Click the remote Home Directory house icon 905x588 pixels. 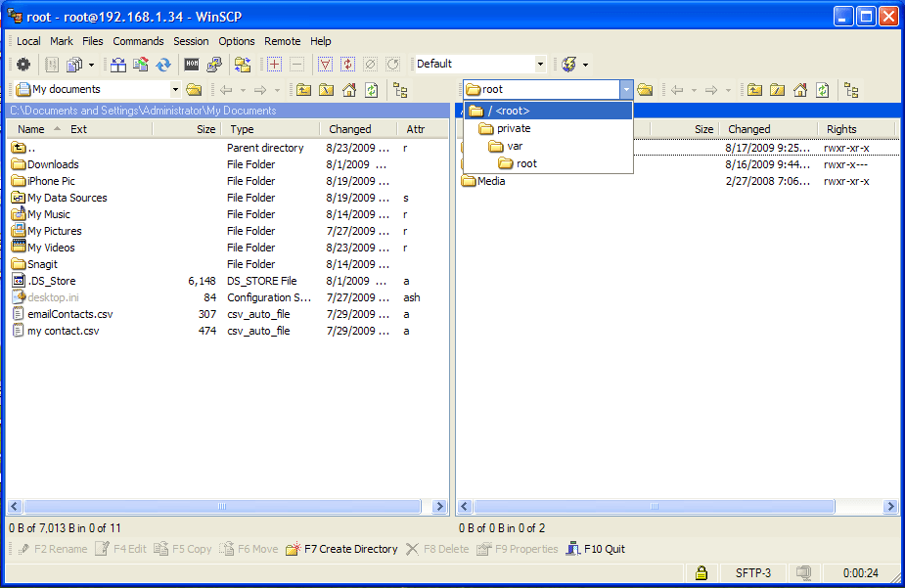pyautogui.click(x=800, y=89)
